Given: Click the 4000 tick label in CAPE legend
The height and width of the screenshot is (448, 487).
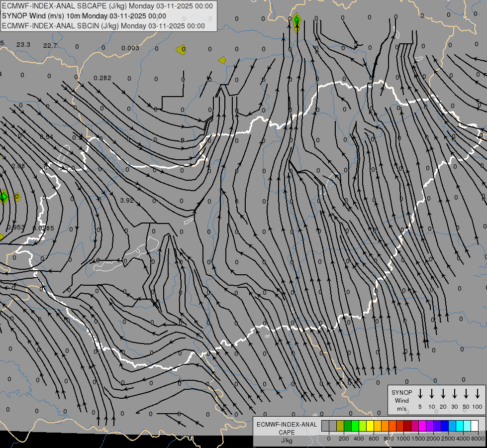Looking at the screenshot, I should 463,439.
